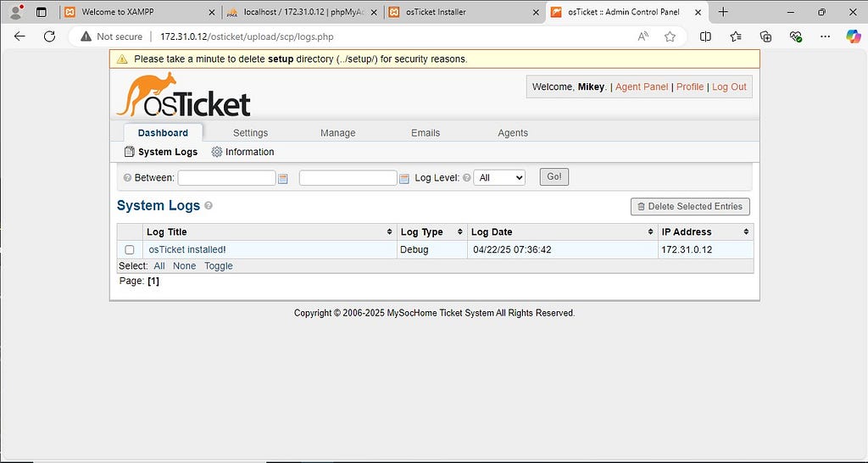The width and height of the screenshot is (868, 463).
Task: Click the Debug log type cell
Action: coord(432,250)
